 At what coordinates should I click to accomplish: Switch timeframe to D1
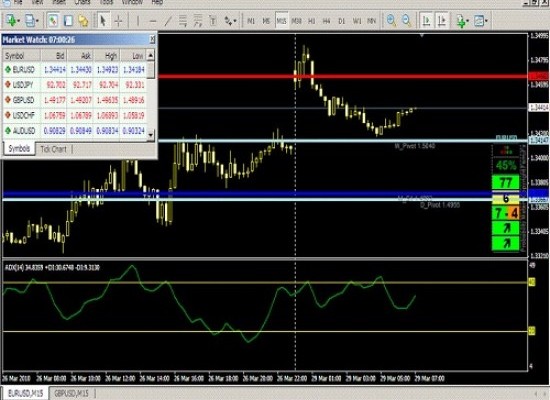[x=342, y=21]
